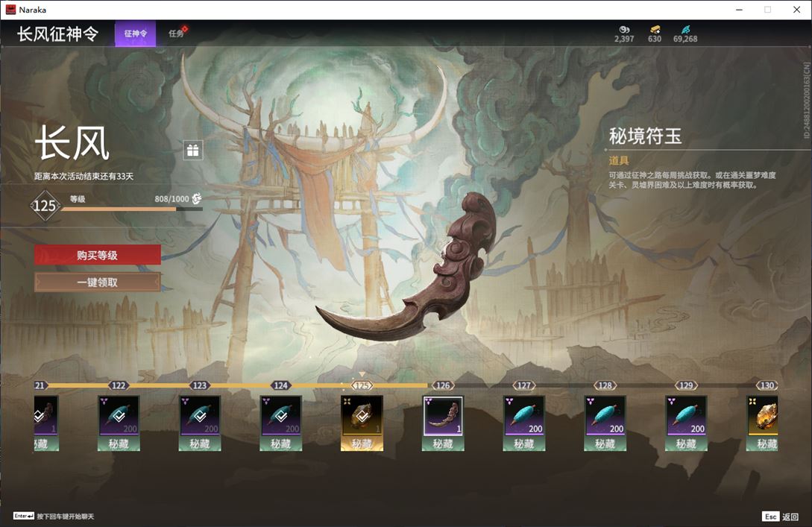Close the Naraka window
The image size is (812, 527).
point(796,10)
